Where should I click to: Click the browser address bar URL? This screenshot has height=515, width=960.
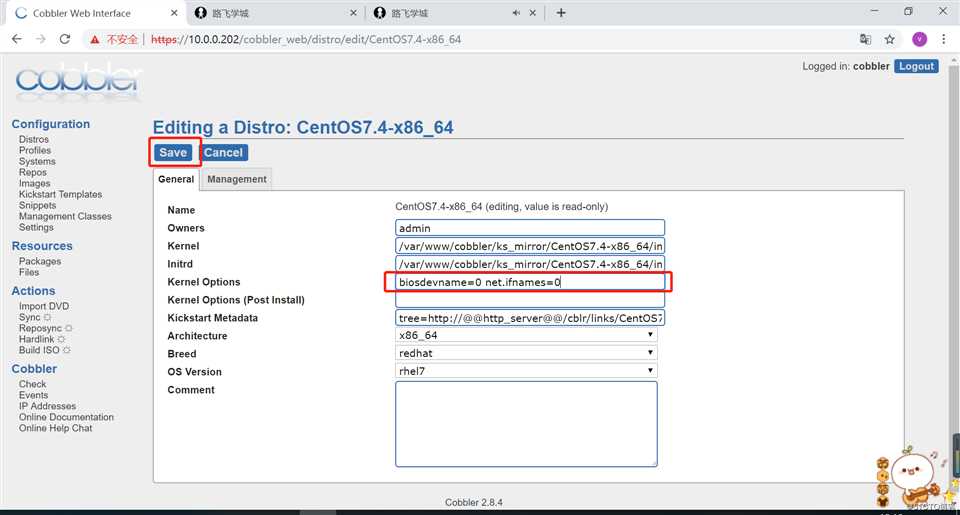coord(306,39)
